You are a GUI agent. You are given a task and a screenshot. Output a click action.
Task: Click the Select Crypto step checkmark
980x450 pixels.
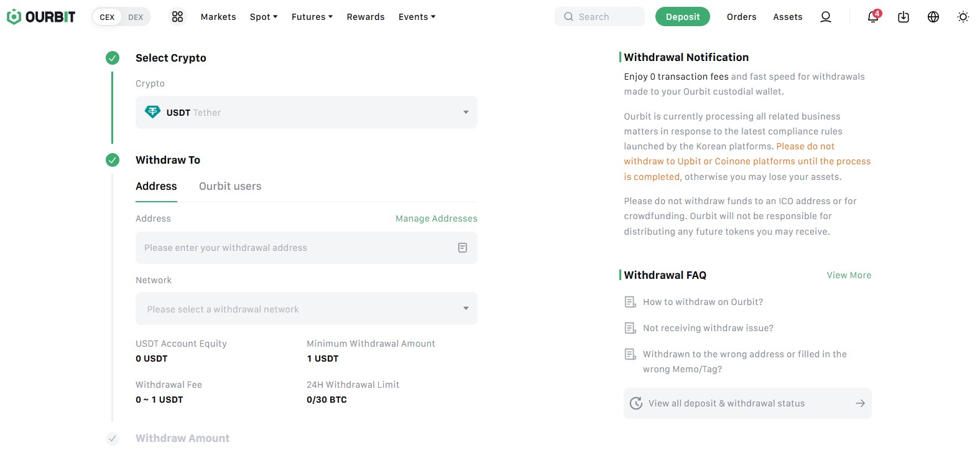(x=113, y=58)
